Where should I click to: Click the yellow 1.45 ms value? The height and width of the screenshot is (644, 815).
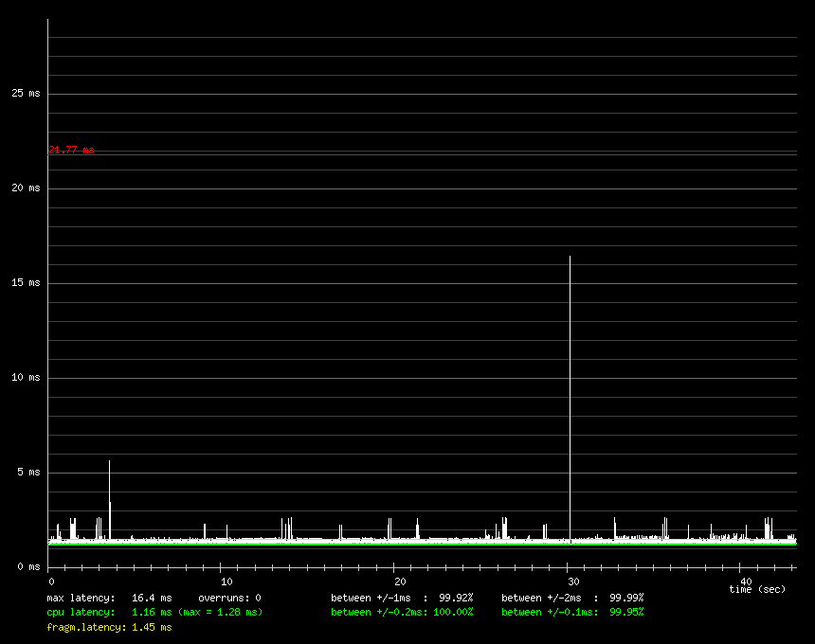coord(152,627)
